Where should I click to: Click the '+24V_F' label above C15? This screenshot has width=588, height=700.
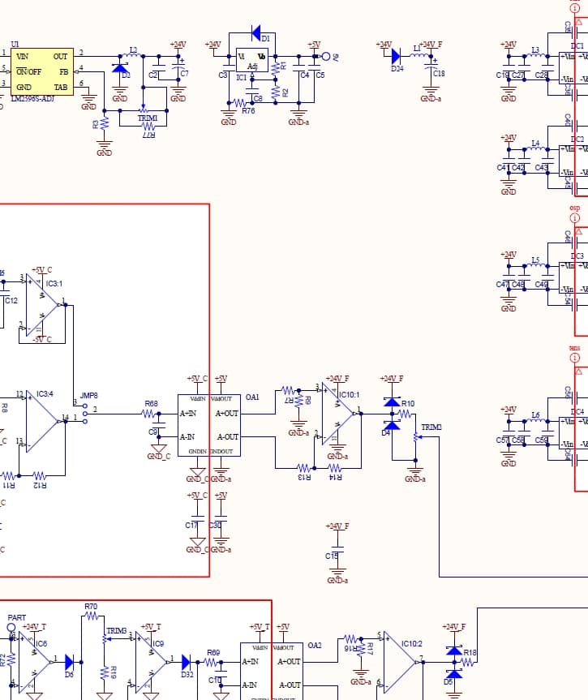click(337, 526)
